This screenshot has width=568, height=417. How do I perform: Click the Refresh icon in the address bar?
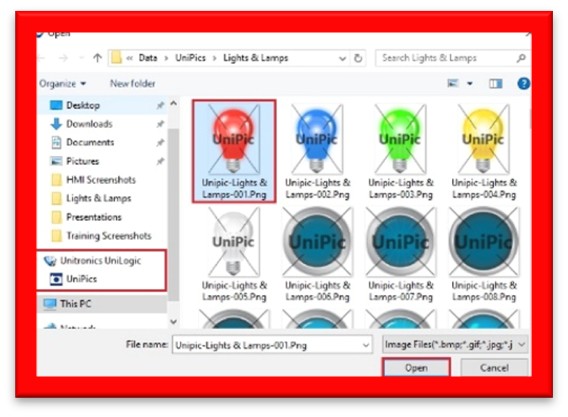click(358, 58)
